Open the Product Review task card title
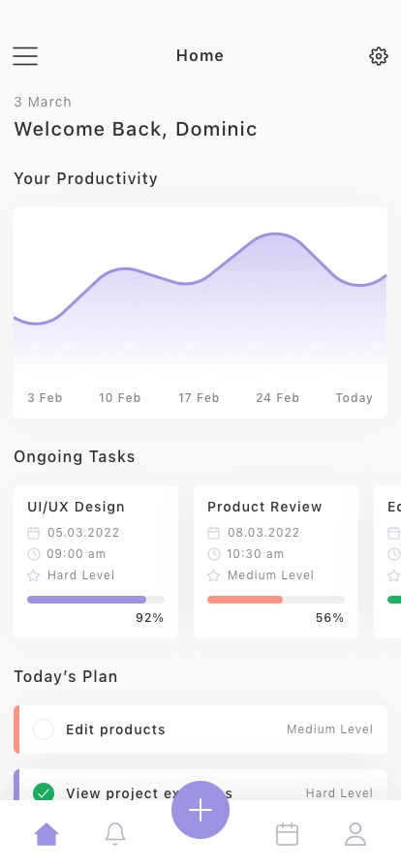The image size is (401, 868). tap(264, 507)
